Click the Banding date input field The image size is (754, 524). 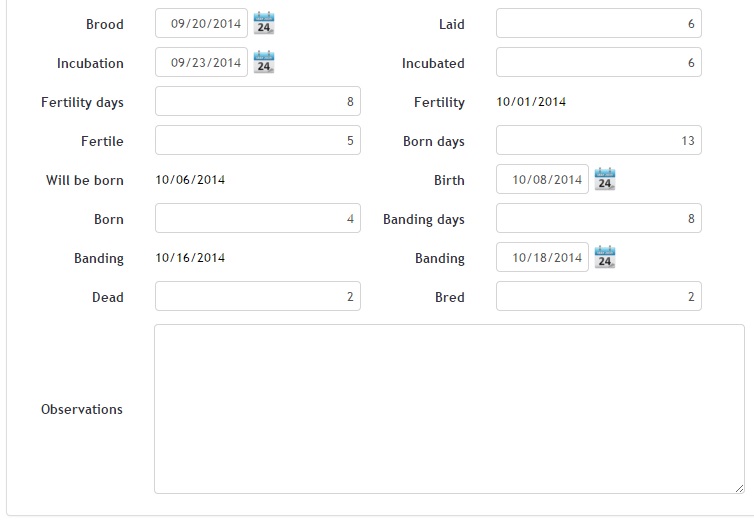(543, 258)
